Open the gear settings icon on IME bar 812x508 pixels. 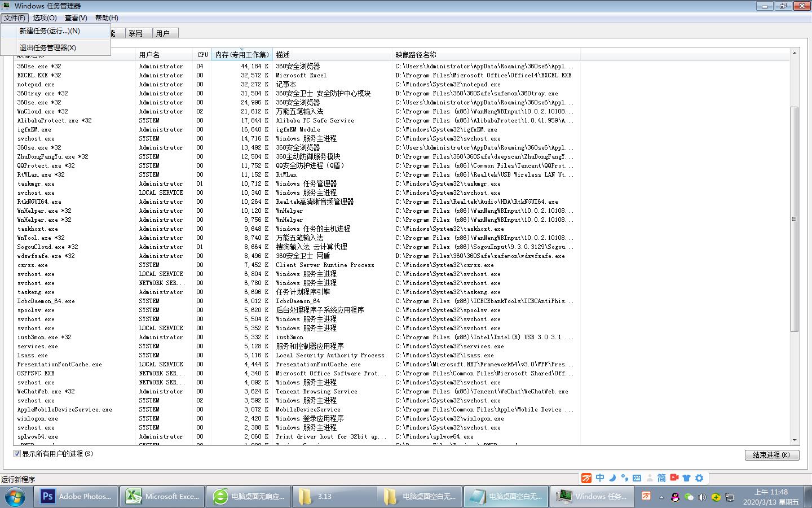[699, 478]
